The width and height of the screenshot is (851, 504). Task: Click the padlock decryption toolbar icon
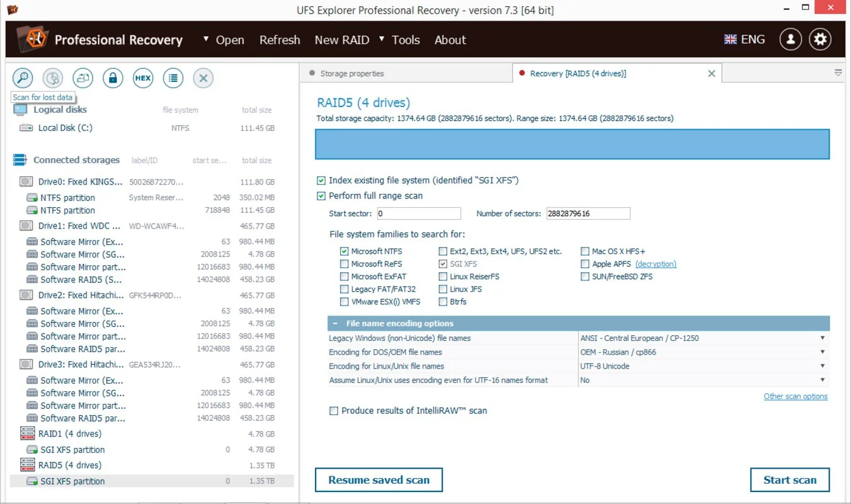[113, 78]
